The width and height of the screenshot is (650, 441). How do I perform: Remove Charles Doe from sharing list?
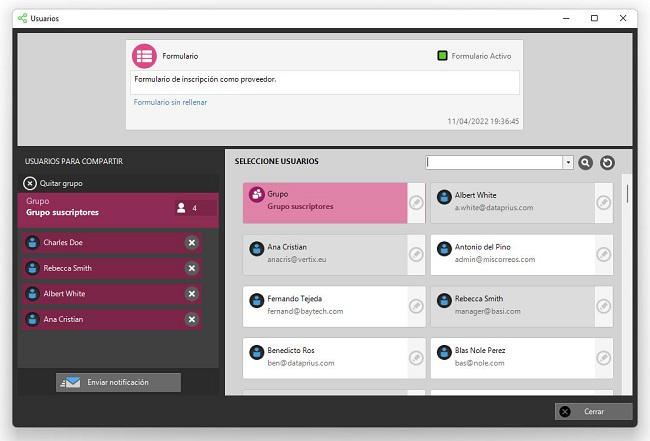191,243
